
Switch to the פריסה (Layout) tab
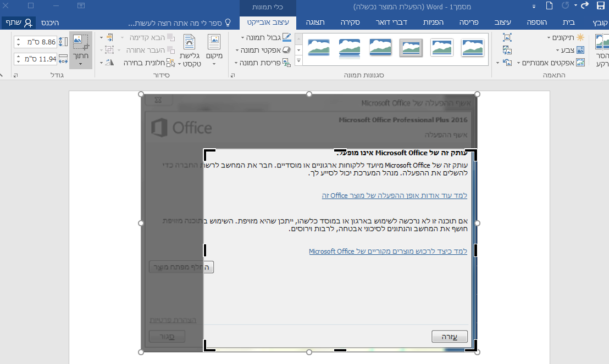tap(469, 23)
